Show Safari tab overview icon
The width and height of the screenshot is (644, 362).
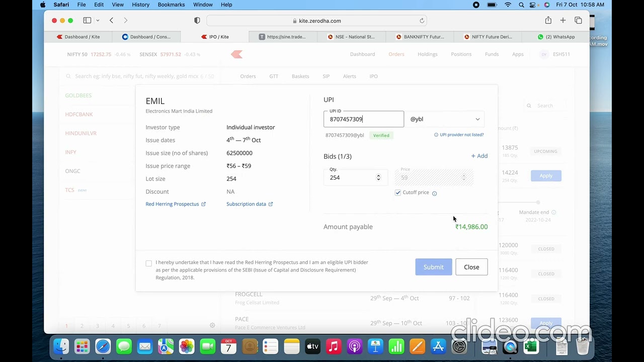point(578,21)
